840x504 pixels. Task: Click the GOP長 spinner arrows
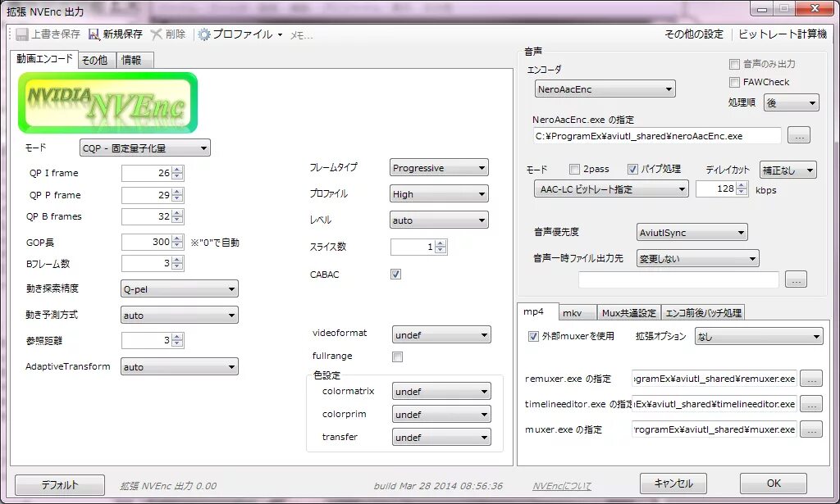coord(178,242)
